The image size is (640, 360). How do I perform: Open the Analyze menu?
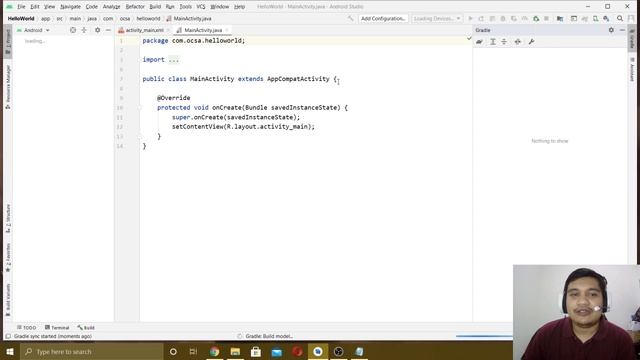111,7
